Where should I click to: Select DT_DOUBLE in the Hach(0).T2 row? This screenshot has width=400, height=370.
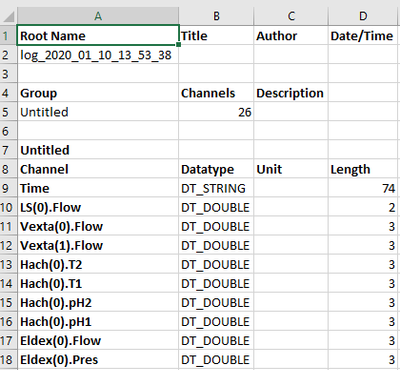[216, 264]
